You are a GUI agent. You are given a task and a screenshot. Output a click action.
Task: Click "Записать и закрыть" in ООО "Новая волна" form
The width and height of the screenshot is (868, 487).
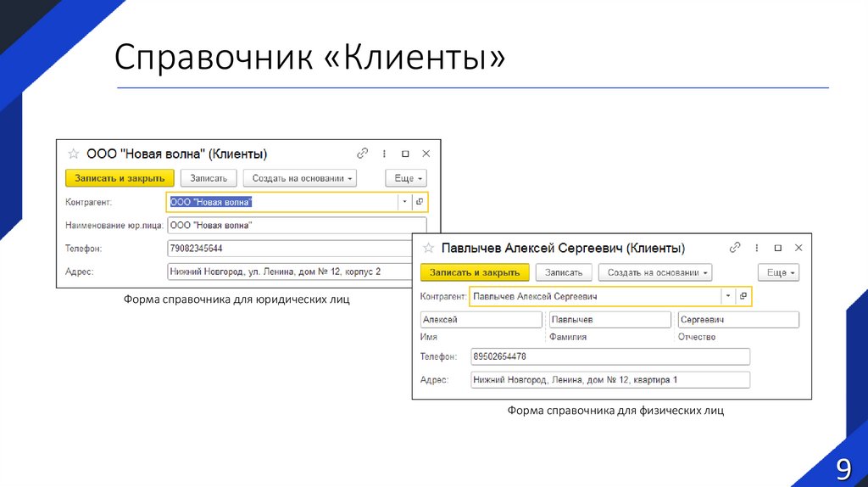point(120,178)
